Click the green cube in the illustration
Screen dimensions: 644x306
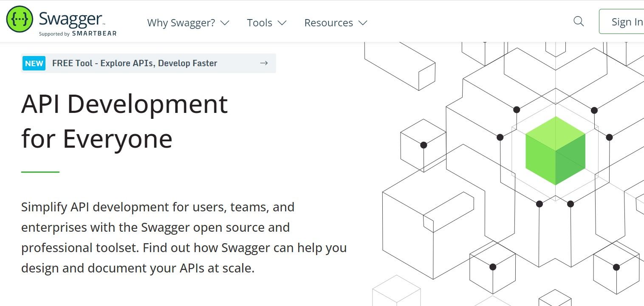tap(555, 151)
